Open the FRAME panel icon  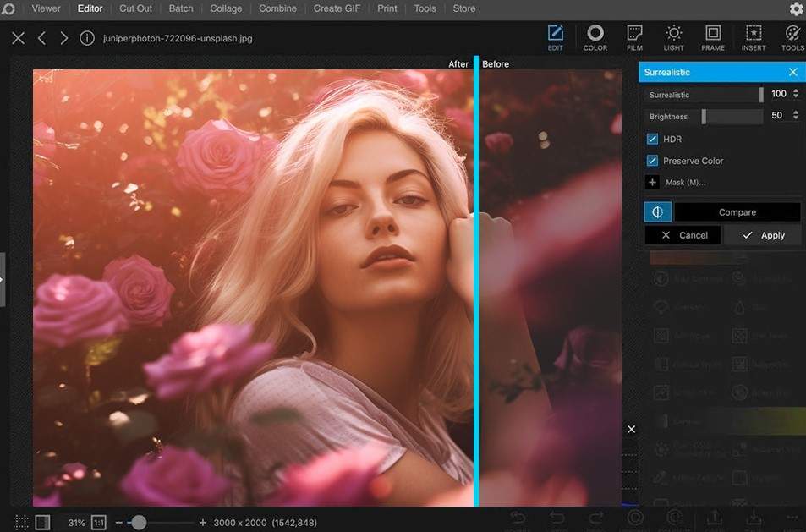pos(713,38)
